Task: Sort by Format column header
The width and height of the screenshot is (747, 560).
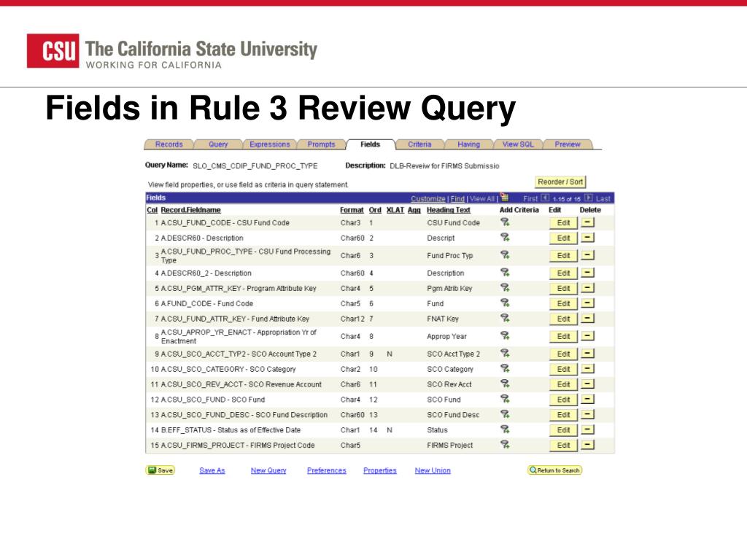Action: 352,210
